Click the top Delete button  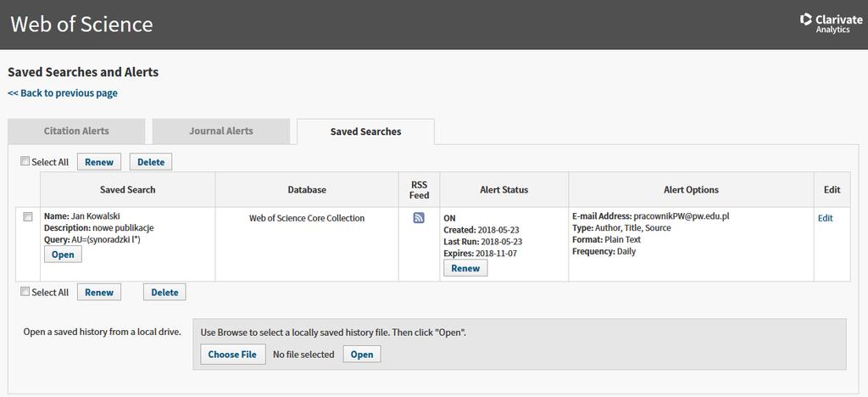151,162
